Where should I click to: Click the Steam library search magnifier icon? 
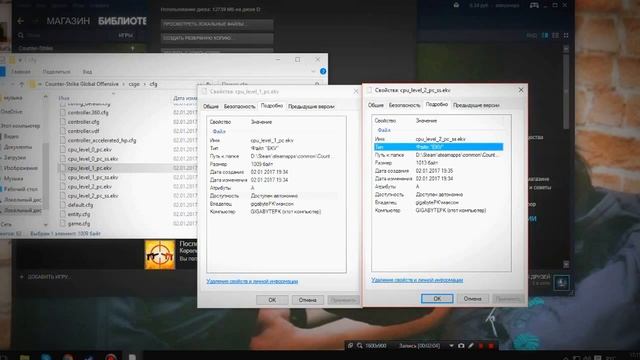[21, 36]
